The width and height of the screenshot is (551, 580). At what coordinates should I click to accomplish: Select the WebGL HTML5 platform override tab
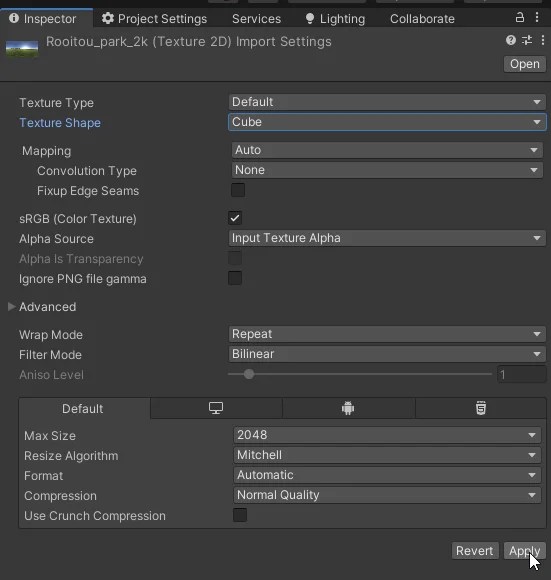(481, 408)
